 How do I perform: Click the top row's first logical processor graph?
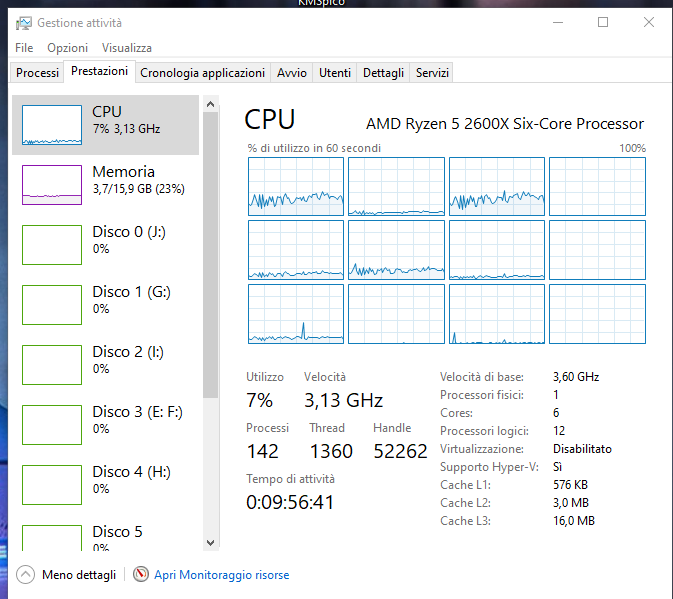(296, 186)
